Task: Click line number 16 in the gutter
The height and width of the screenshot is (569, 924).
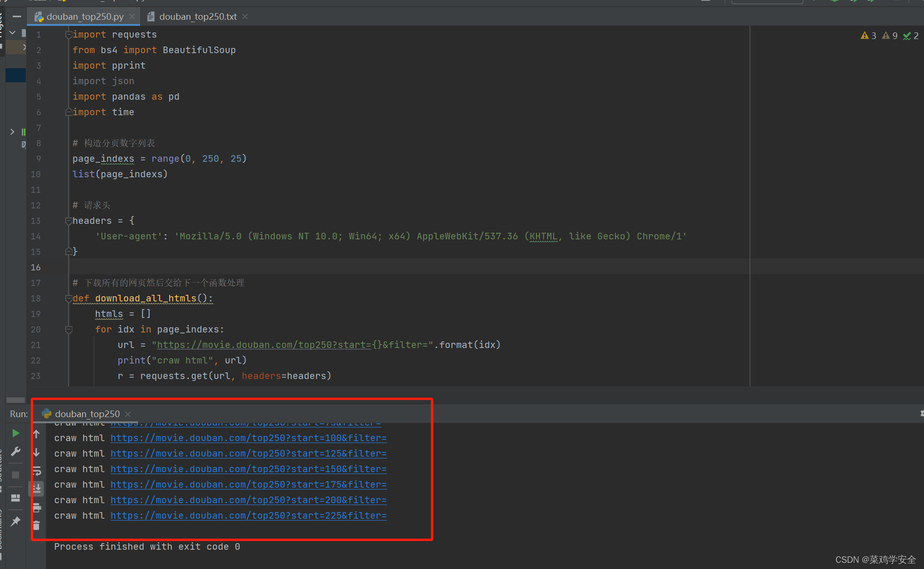Action: pyautogui.click(x=36, y=268)
